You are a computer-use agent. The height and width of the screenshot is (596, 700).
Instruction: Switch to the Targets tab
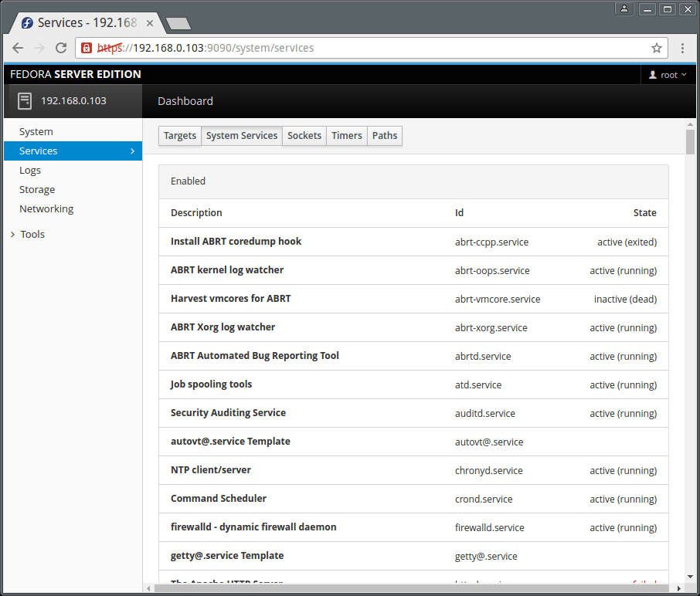point(180,136)
